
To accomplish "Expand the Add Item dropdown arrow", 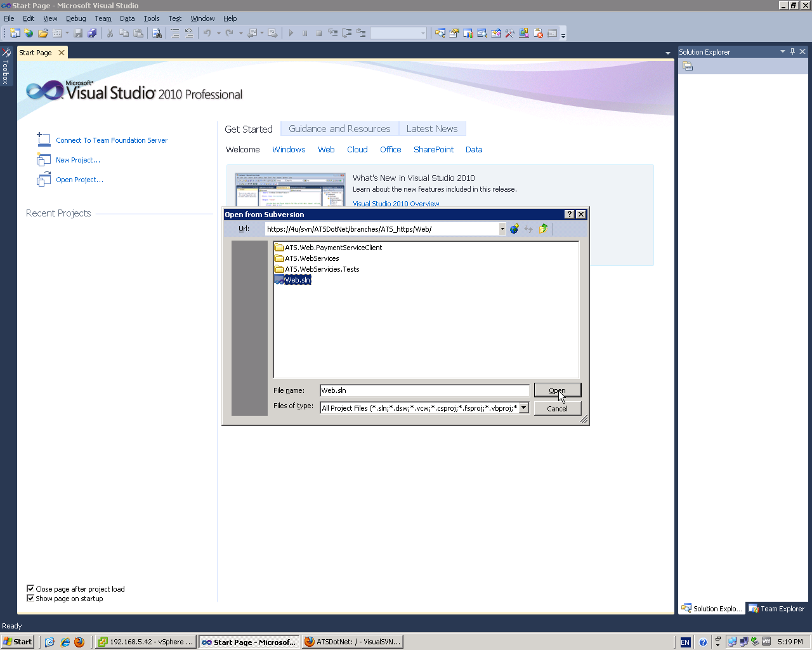I will (x=67, y=33).
